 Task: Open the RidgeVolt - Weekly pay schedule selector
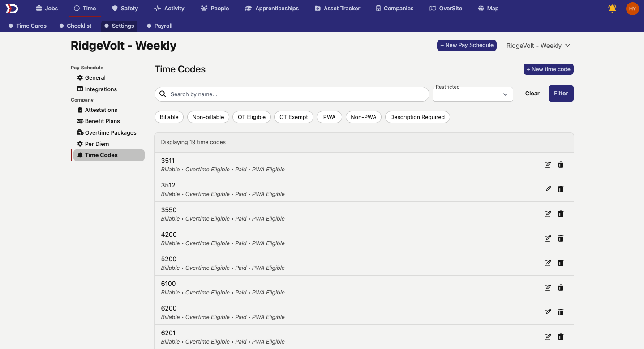click(x=538, y=46)
